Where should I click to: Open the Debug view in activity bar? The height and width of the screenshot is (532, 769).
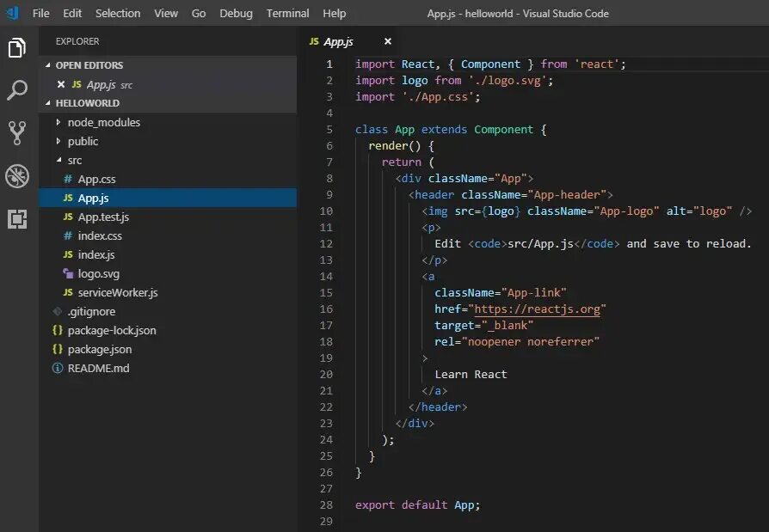[17, 176]
